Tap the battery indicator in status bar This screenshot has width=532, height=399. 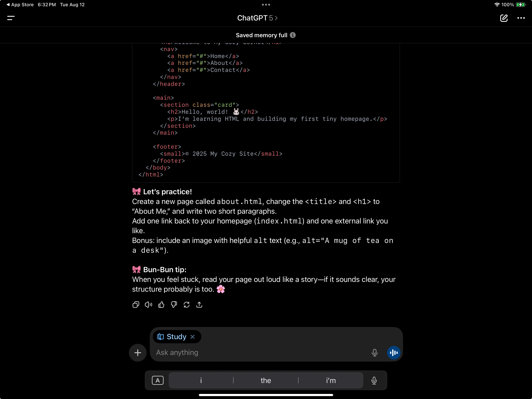521,4
